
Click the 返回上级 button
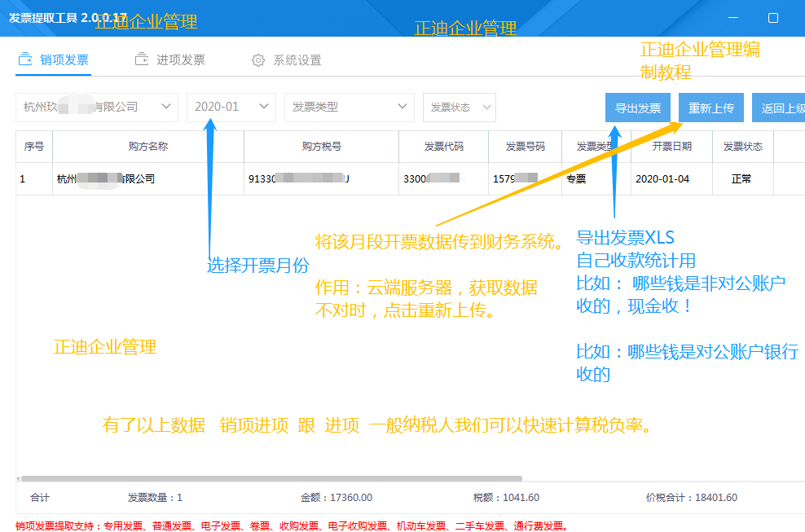[x=781, y=108]
